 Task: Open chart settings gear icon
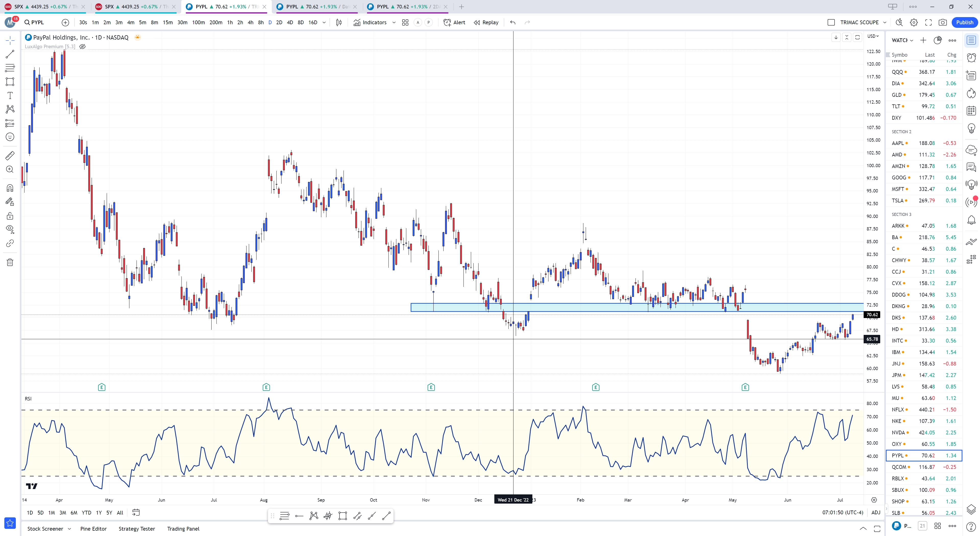point(914,22)
